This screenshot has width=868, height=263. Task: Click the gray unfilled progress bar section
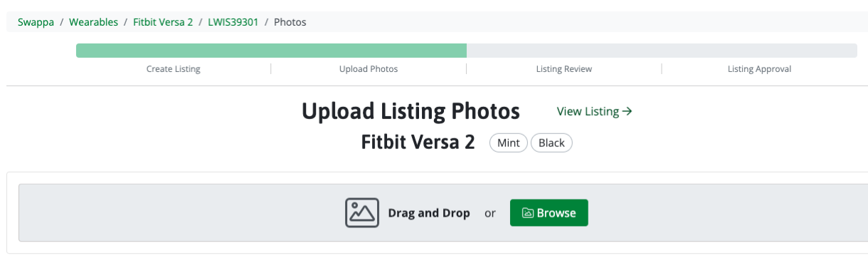(662, 51)
